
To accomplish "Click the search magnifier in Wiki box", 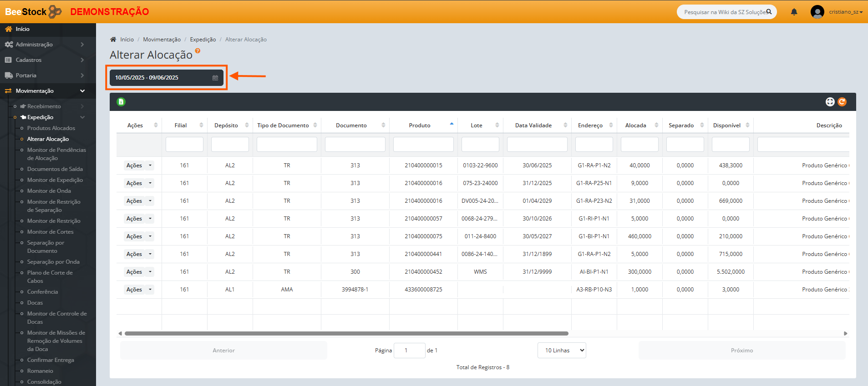I will (x=769, y=12).
